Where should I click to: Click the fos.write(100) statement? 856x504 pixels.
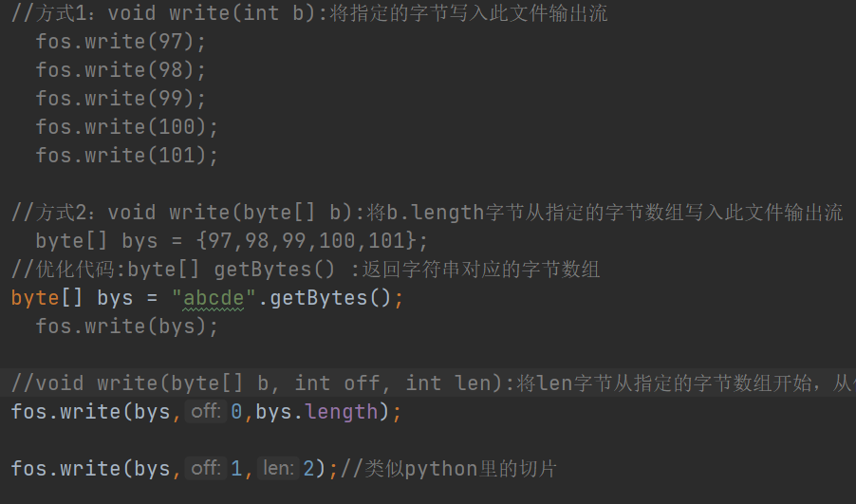click(126, 126)
